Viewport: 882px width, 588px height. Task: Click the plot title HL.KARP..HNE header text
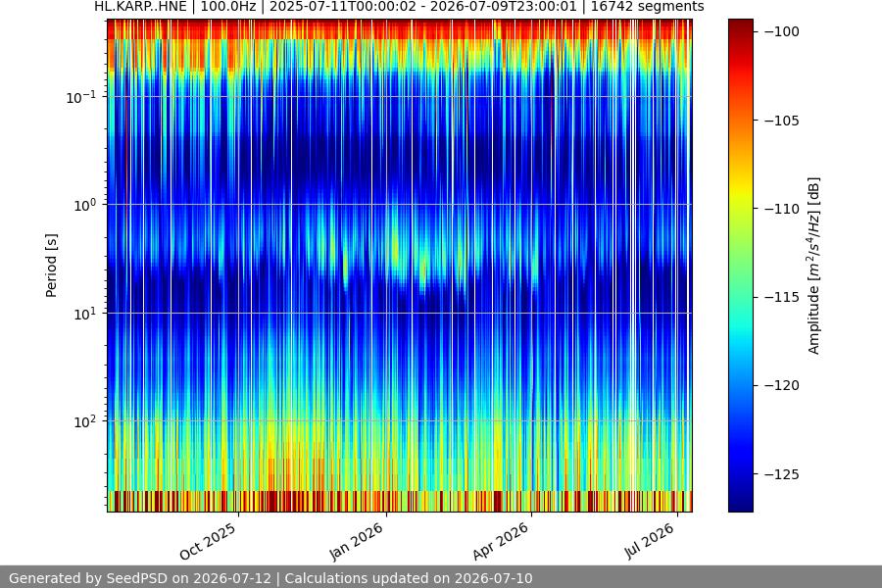(399, 7)
